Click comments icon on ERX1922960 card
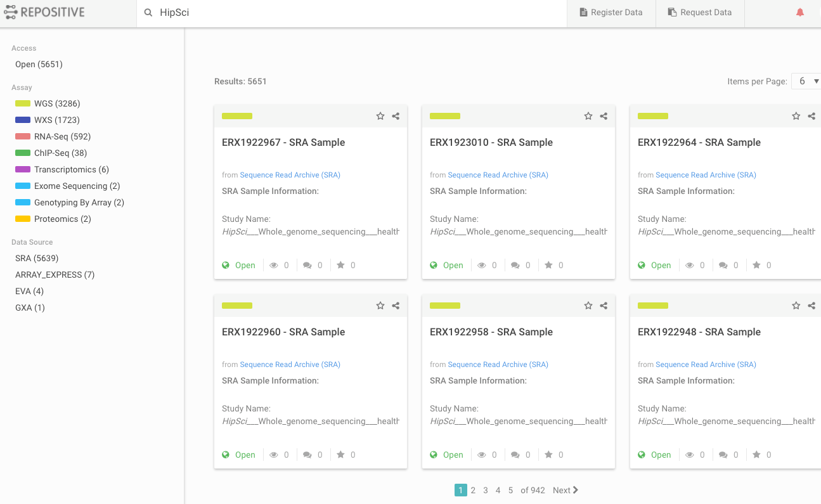The image size is (821, 504). pyautogui.click(x=307, y=455)
